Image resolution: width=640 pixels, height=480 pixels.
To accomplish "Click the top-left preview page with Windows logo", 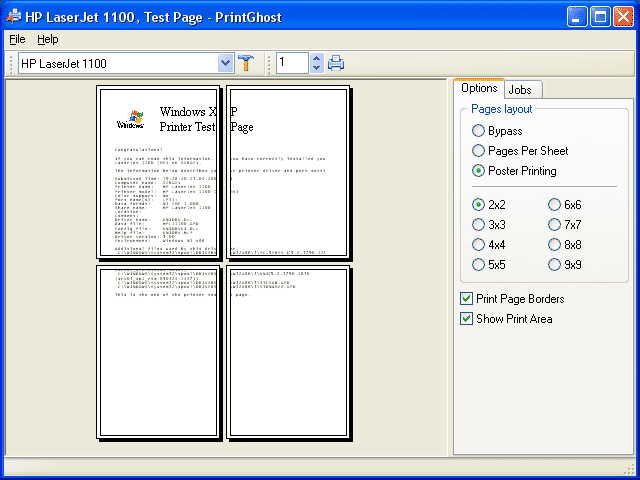I will click(x=159, y=172).
